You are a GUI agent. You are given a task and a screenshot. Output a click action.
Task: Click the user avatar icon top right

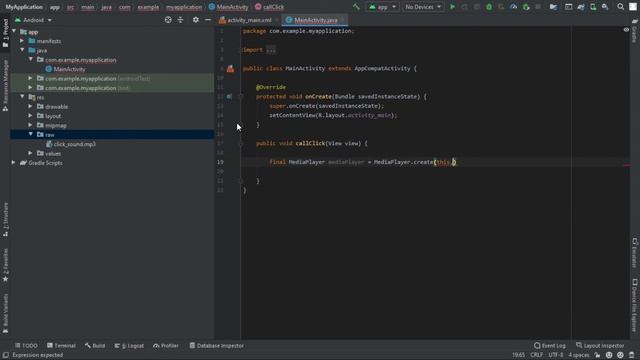(633, 7)
